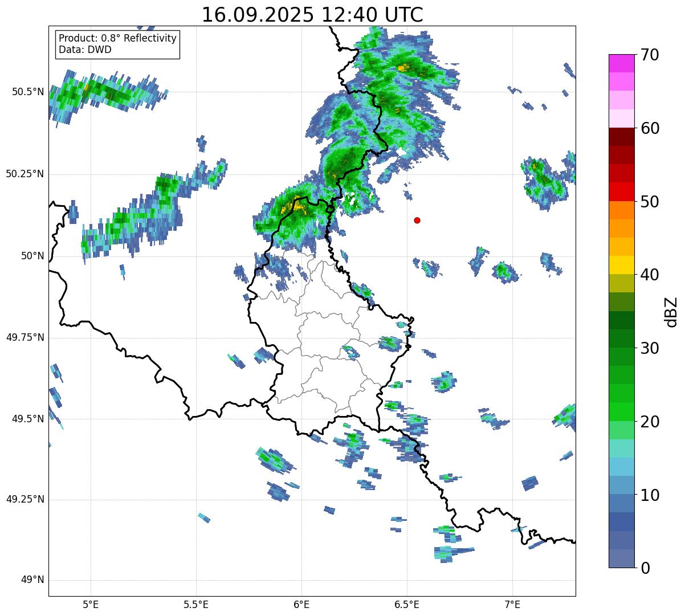Click the 5°E longitude label
The width and height of the screenshot is (685, 616).
click(x=91, y=605)
